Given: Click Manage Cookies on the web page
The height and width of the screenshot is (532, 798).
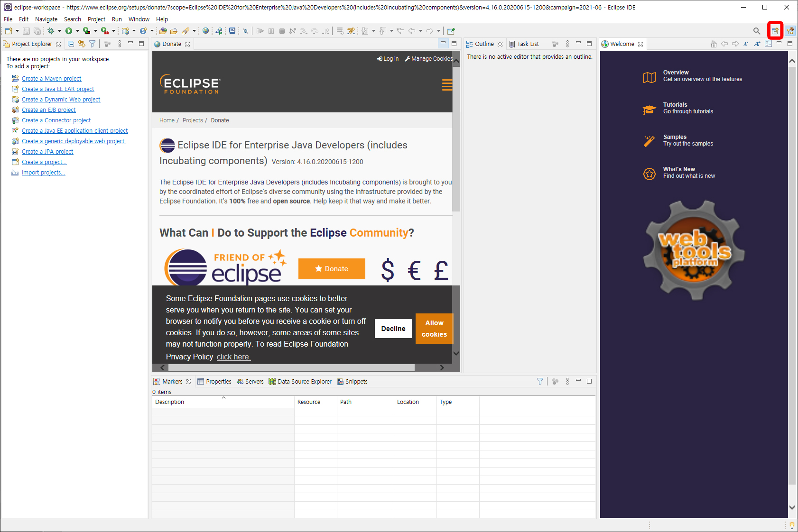Looking at the screenshot, I should (x=429, y=59).
